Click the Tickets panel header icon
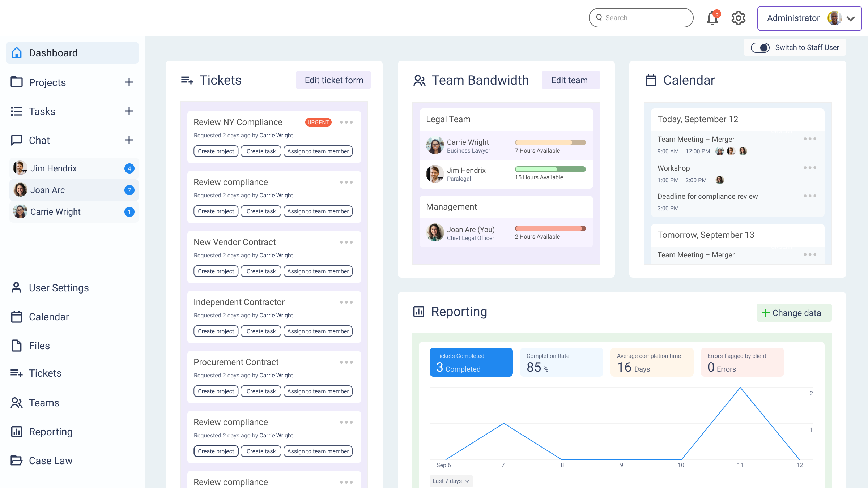The height and width of the screenshot is (488, 868). (187, 80)
